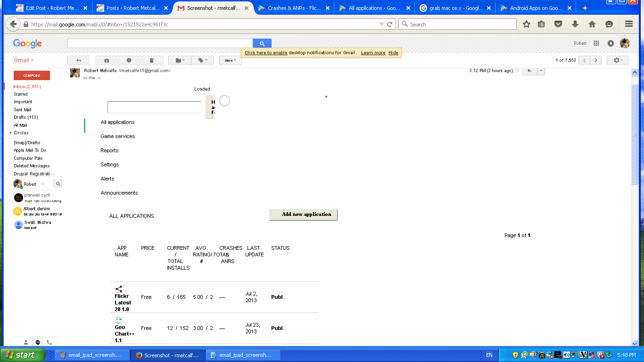Click the chat search magnifier beside Robert
This screenshot has height=362, width=644.
[58, 184]
